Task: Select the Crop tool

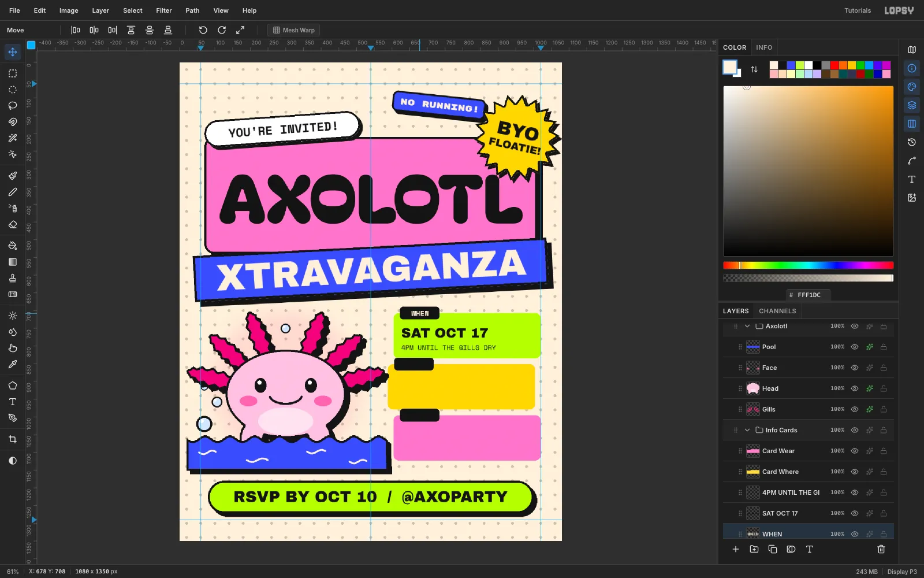Action: [13, 439]
